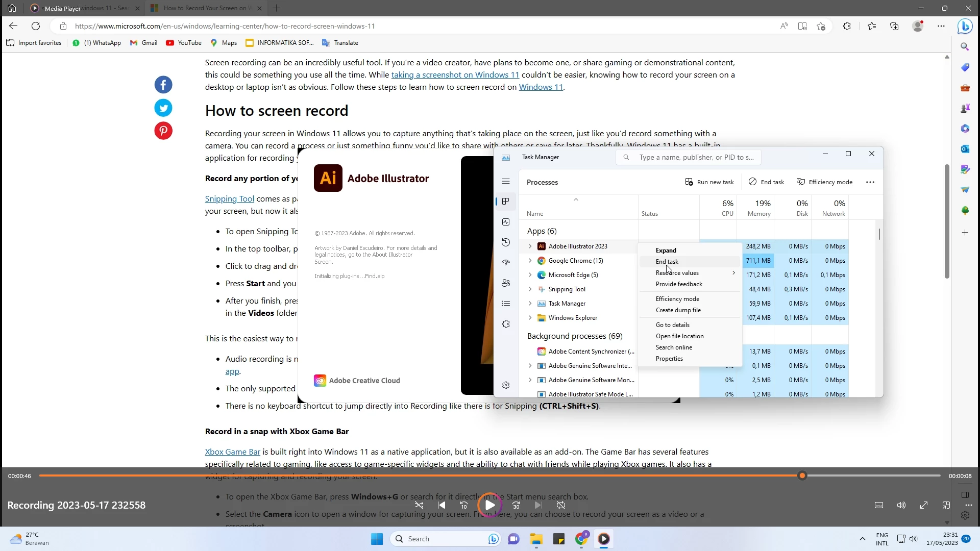Open Resource values submenu

click(677, 273)
